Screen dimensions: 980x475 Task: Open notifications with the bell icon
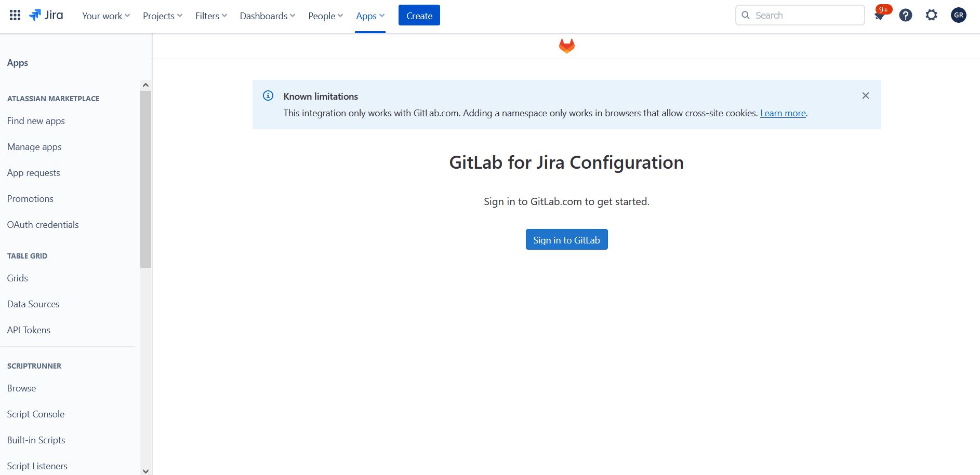click(x=879, y=15)
